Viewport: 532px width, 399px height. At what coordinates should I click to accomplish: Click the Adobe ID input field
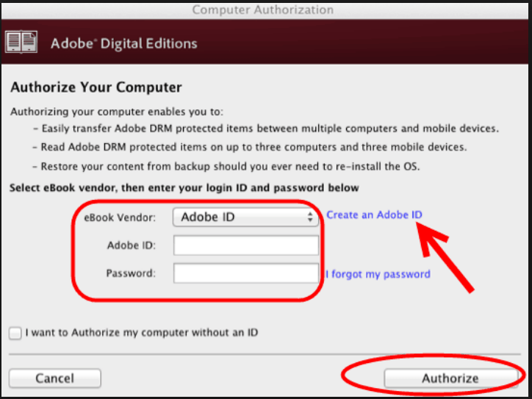pyautogui.click(x=246, y=245)
